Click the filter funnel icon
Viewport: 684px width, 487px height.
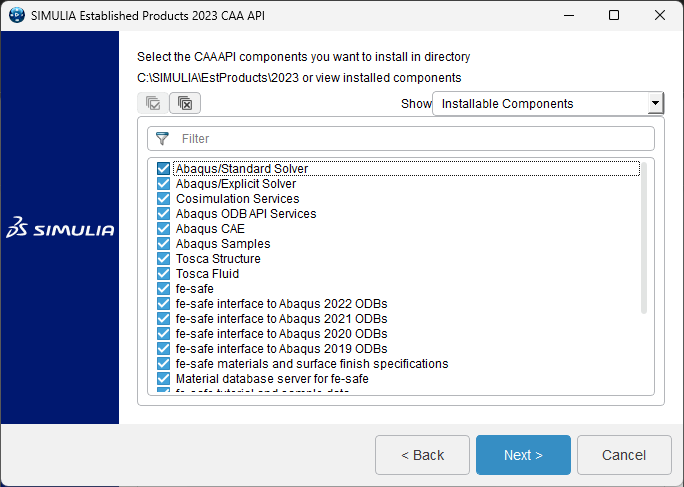tap(162, 139)
